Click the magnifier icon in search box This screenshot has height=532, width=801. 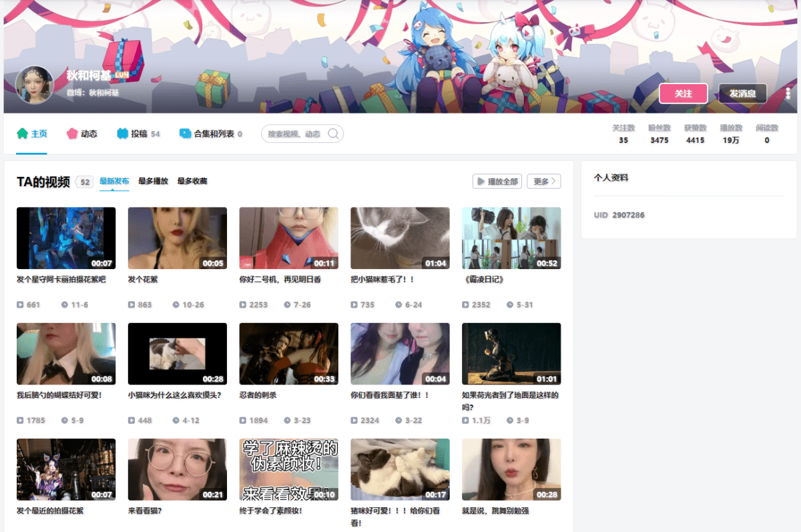[x=333, y=134]
